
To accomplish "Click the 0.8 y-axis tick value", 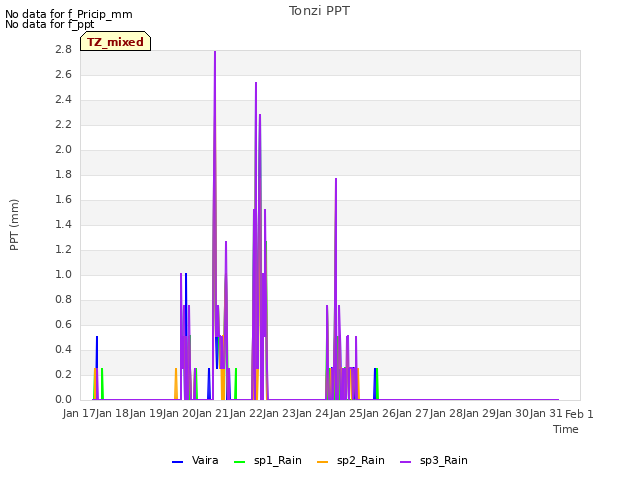I will click(63, 300).
